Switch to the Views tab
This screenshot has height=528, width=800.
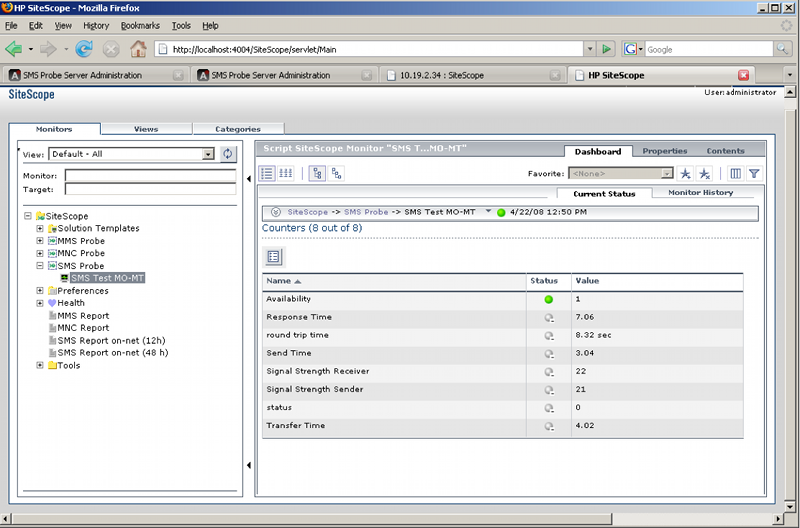(146, 129)
